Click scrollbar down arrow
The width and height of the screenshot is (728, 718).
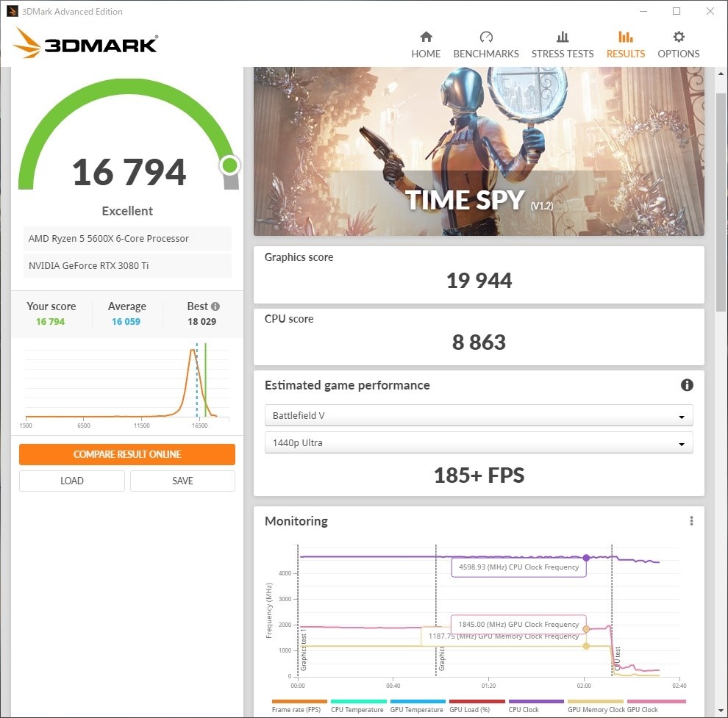721,711
